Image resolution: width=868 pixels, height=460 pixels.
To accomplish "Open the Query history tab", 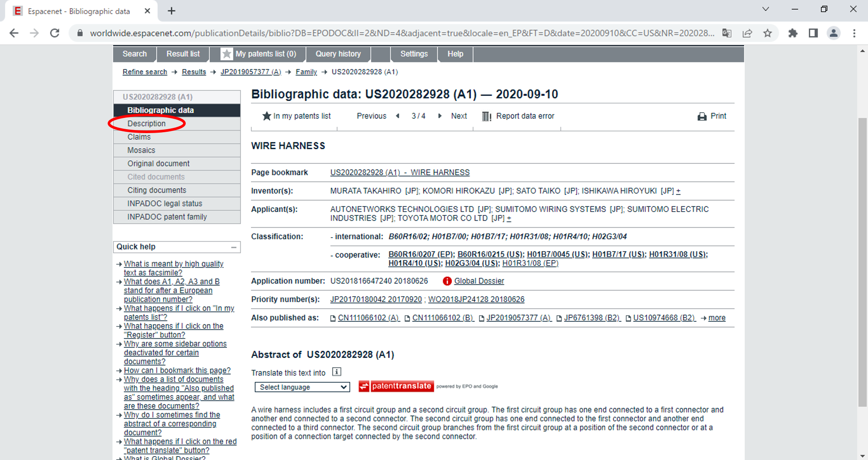I will click(x=338, y=54).
